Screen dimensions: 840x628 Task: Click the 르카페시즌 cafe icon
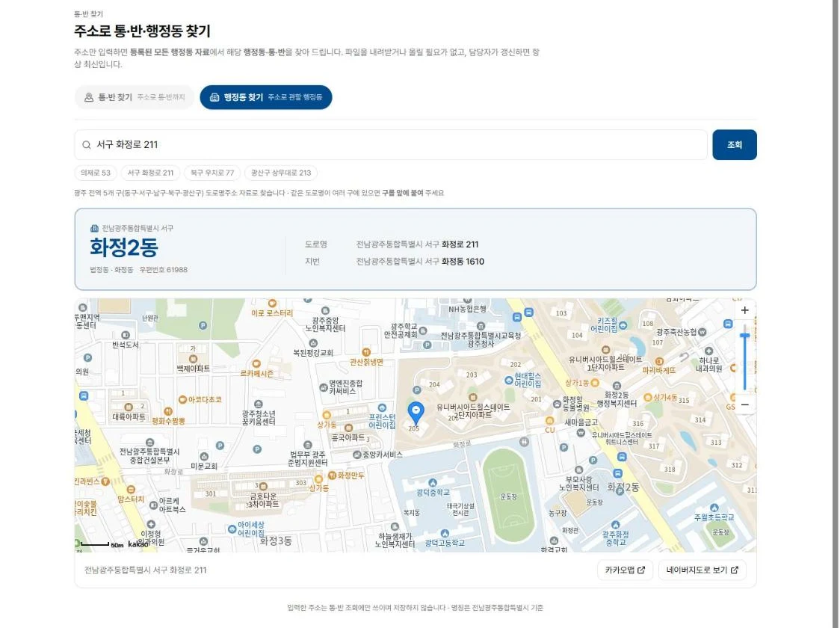tap(256, 364)
